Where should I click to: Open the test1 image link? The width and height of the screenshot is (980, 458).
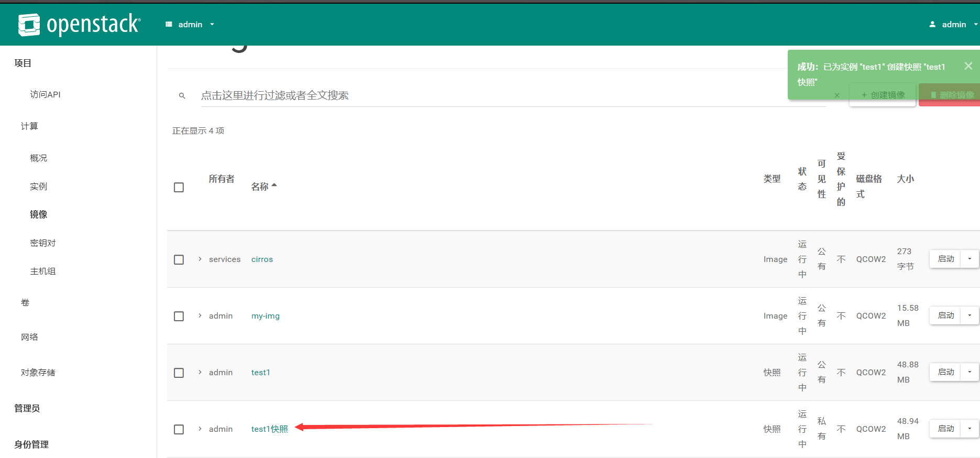point(261,373)
